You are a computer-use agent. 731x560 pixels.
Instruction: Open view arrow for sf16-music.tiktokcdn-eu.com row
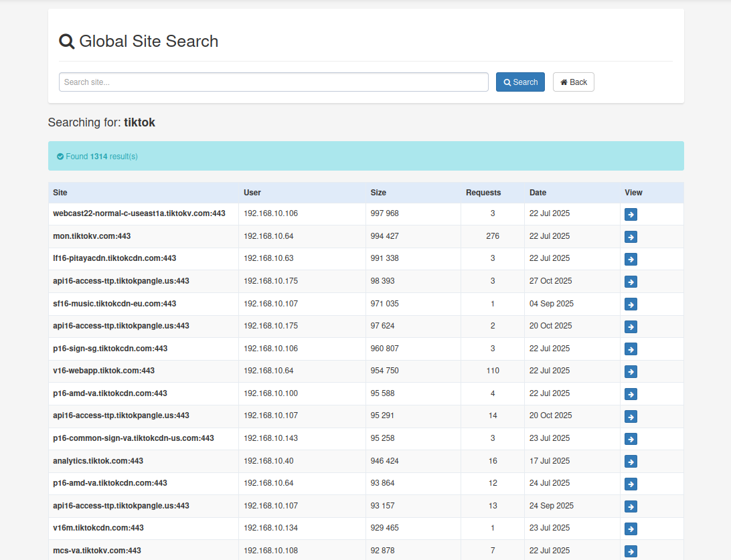[631, 304]
